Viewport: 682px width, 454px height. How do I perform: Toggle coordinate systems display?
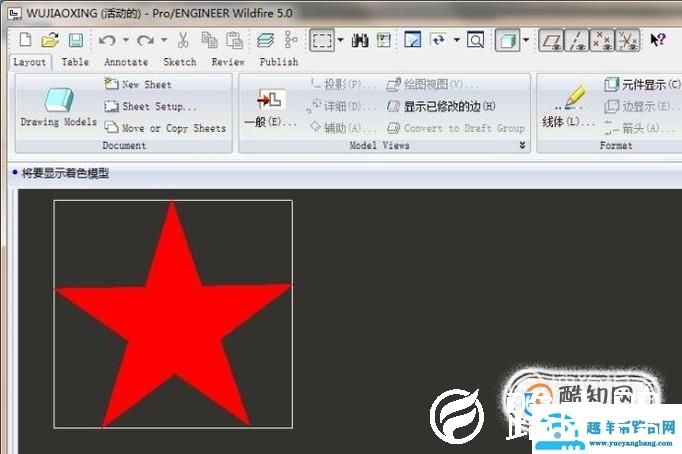(x=627, y=40)
